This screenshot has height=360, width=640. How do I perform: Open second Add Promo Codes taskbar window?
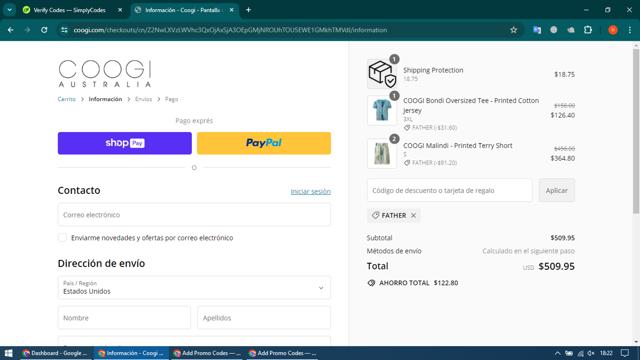click(282, 353)
